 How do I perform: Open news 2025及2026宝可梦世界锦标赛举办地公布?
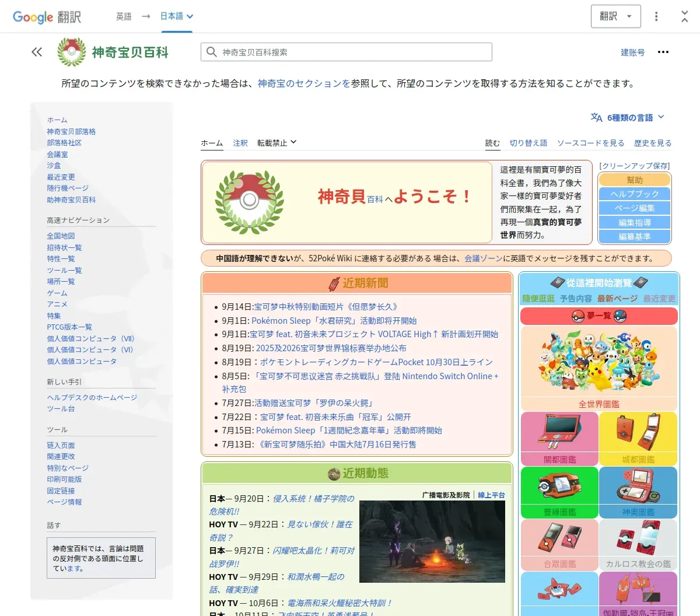[x=331, y=348]
